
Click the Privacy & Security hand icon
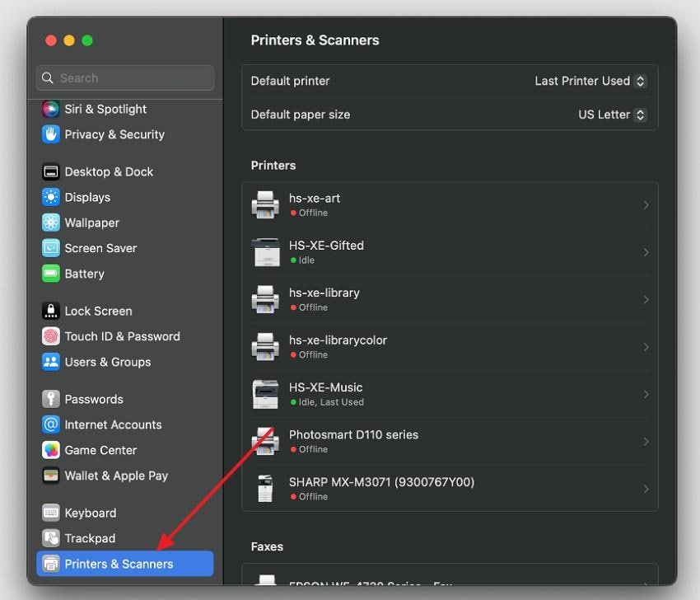coord(50,134)
